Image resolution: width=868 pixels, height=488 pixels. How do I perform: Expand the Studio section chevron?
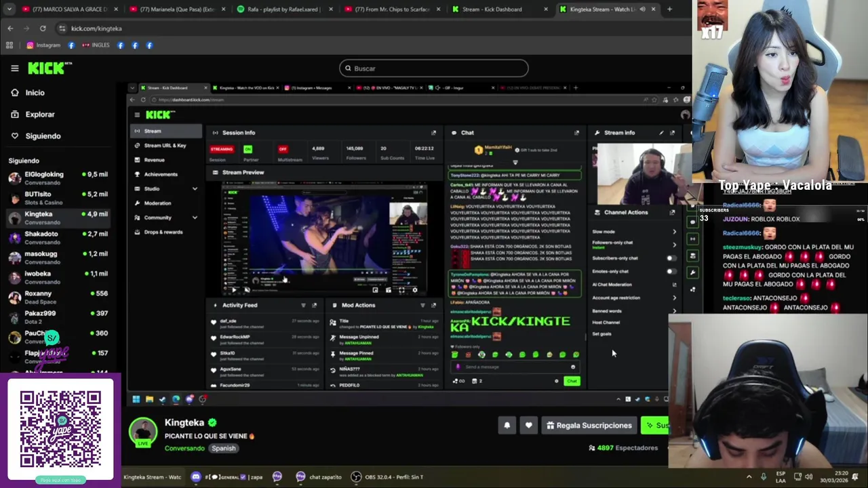point(195,189)
